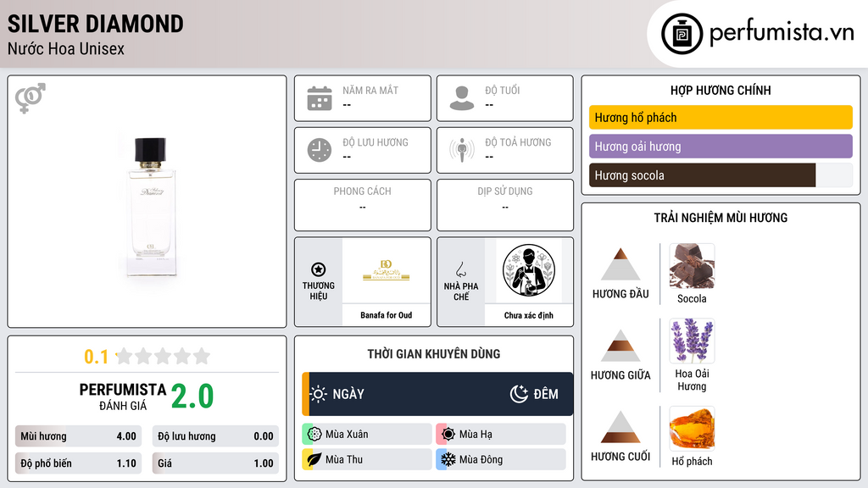This screenshot has width=868, height=488.
Task: Click the Mùa Đông snowflake icon
Action: 448,459
